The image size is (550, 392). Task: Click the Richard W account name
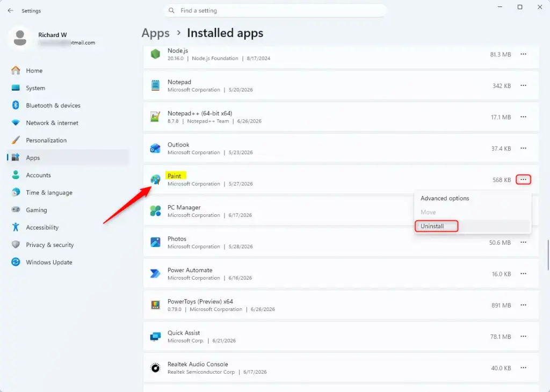(52, 35)
